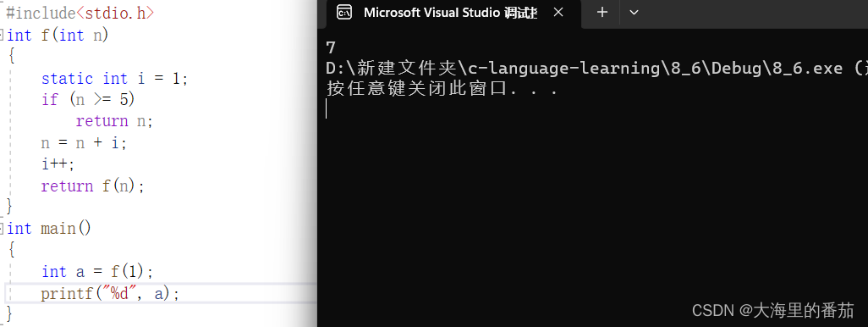
Task: Click the n = n + i; line
Action: (84, 143)
